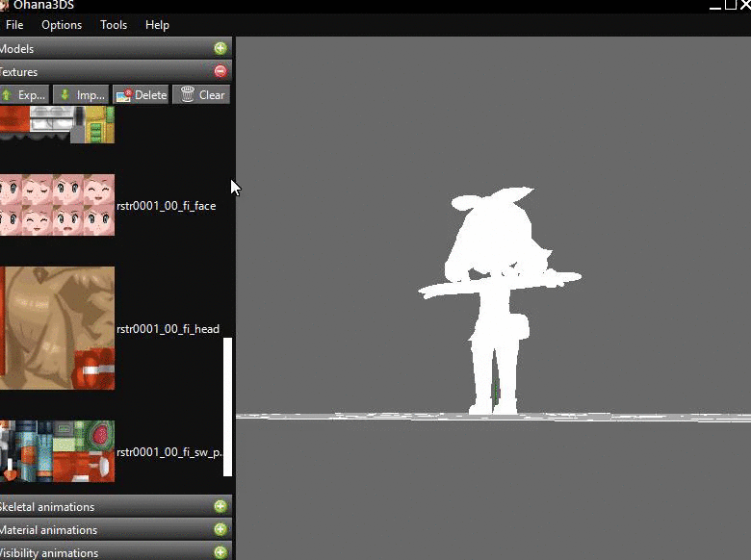The width and height of the screenshot is (751, 560).
Task: Click the green down-arrow import icon
Action: click(x=65, y=94)
